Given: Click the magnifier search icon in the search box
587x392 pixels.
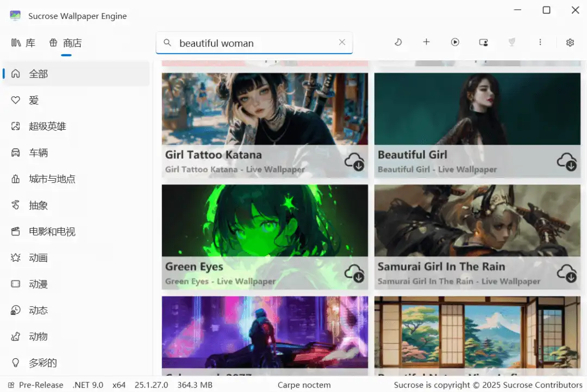Looking at the screenshot, I should (167, 43).
